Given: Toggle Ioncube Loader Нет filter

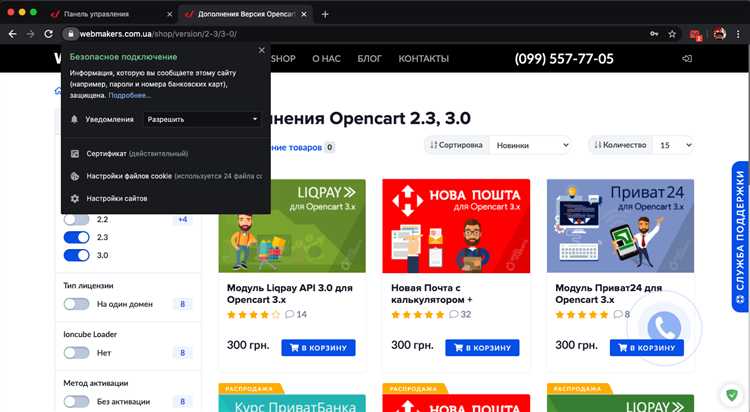Looking at the screenshot, I should pyautogui.click(x=77, y=353).
